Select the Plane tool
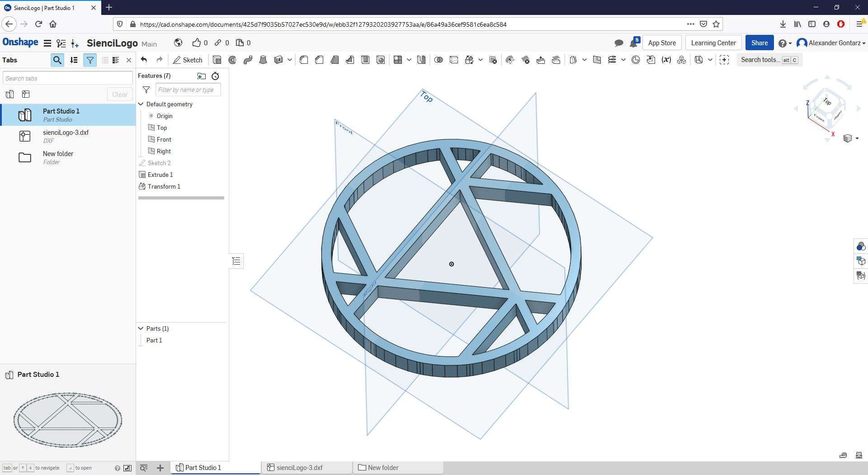This screenshot has width=868, height=475. (x=597, y=60)
